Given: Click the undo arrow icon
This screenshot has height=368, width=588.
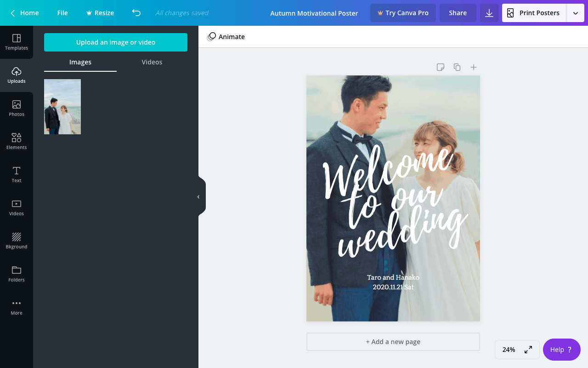Looking at the screenshot, I should 136,13.
